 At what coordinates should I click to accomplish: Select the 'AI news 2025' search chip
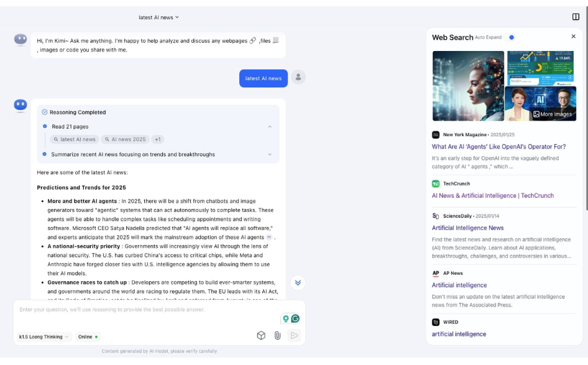click(x=126, y=139)
